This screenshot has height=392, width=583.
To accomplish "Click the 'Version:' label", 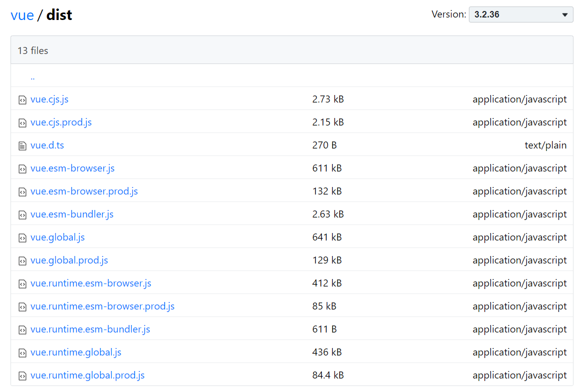I will (x=449, y=14).
